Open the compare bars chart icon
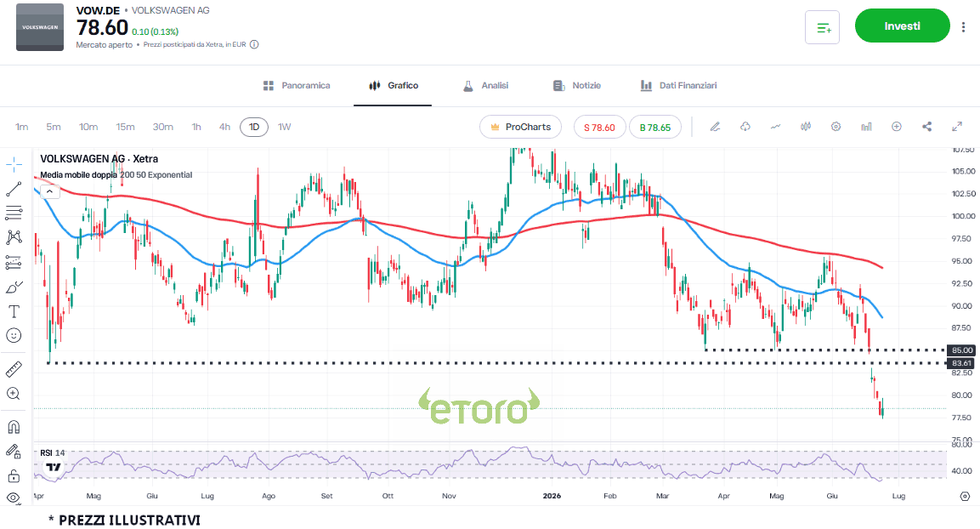 [x=866, y=127]
